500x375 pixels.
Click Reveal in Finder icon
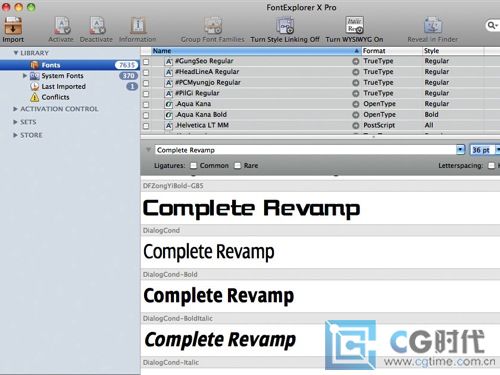[x=433, y=25]
